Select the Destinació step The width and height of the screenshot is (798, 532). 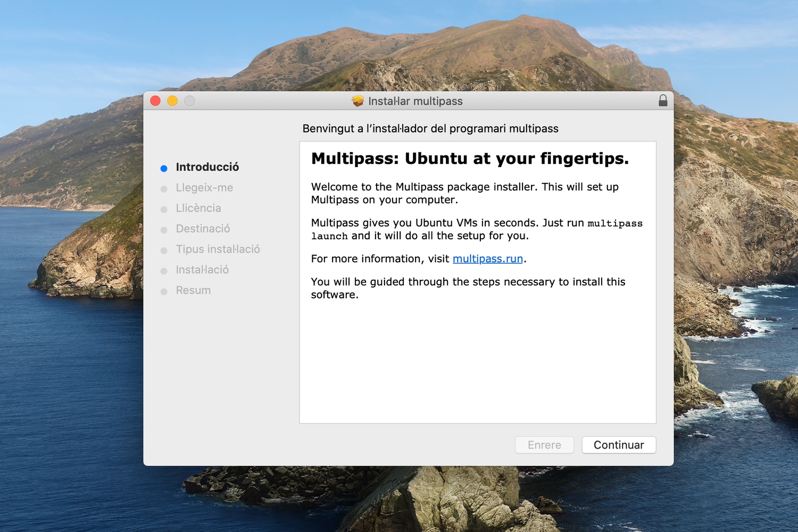pyautogui.click(x=203, y=229)
